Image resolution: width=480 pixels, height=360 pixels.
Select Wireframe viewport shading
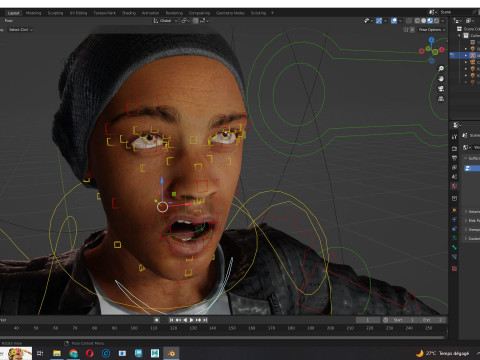pyautogui.click(x=417, y=21)
